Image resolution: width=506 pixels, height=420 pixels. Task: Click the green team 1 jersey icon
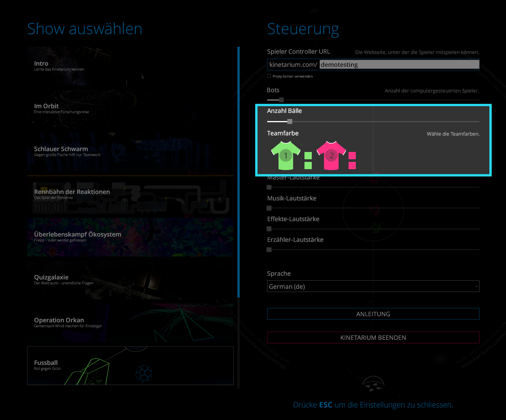[x=286, y=155]
